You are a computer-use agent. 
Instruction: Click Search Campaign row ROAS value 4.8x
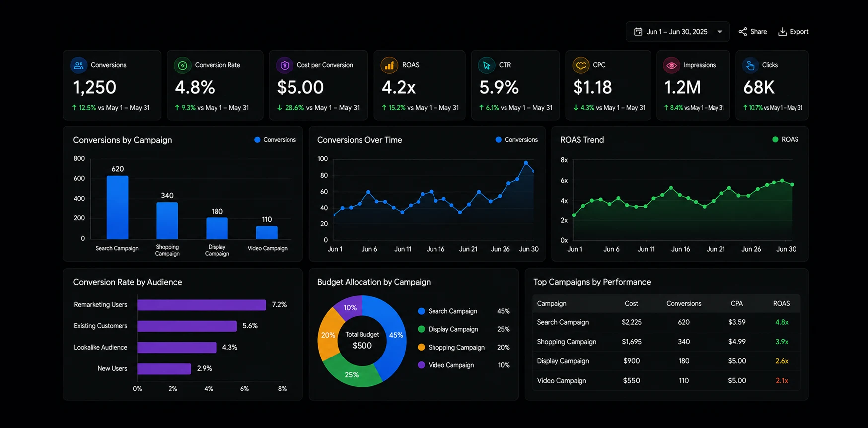[782, 322]
